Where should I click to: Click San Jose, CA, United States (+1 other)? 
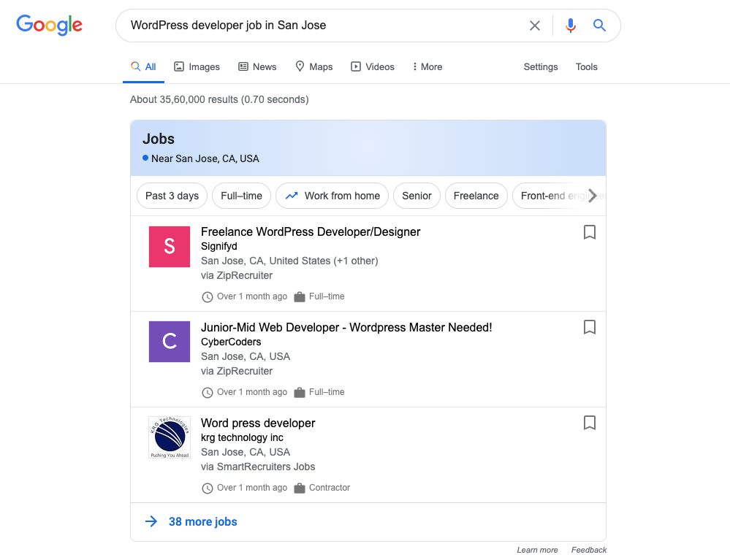pyautogui.click(x=289, y=261)
